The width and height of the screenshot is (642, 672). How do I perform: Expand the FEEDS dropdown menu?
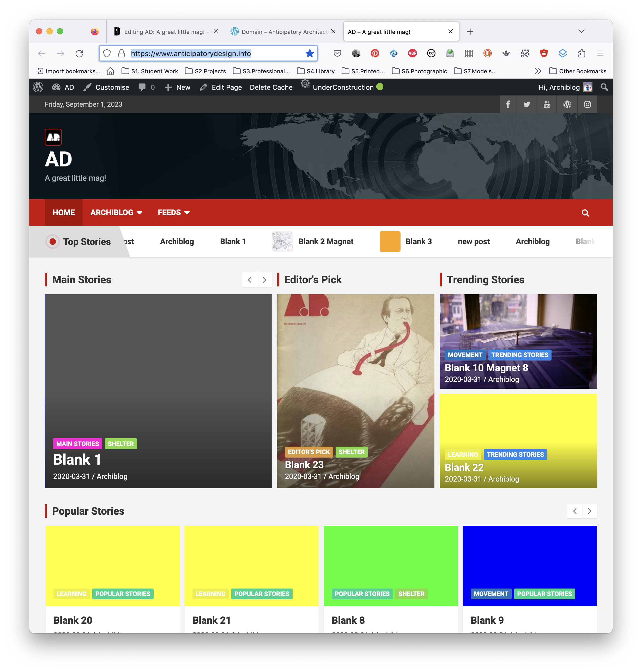[x=173, y=213]
